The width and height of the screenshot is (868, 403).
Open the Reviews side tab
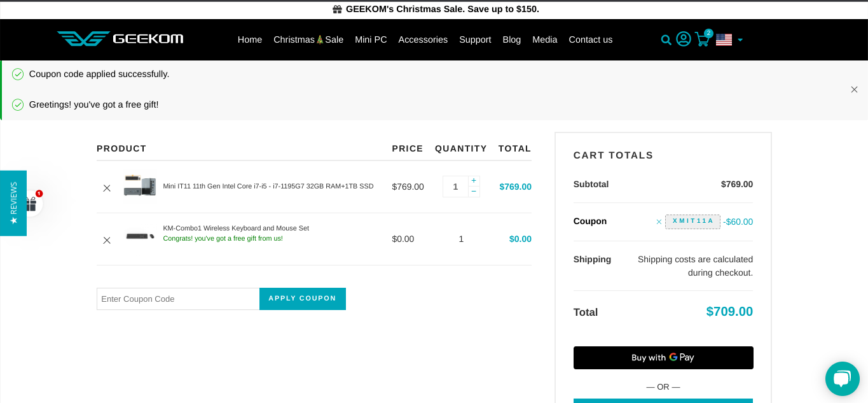13,203
